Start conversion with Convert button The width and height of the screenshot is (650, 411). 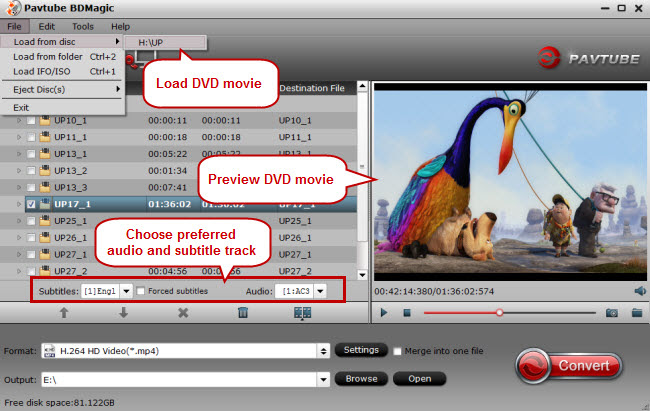[569, 366]
